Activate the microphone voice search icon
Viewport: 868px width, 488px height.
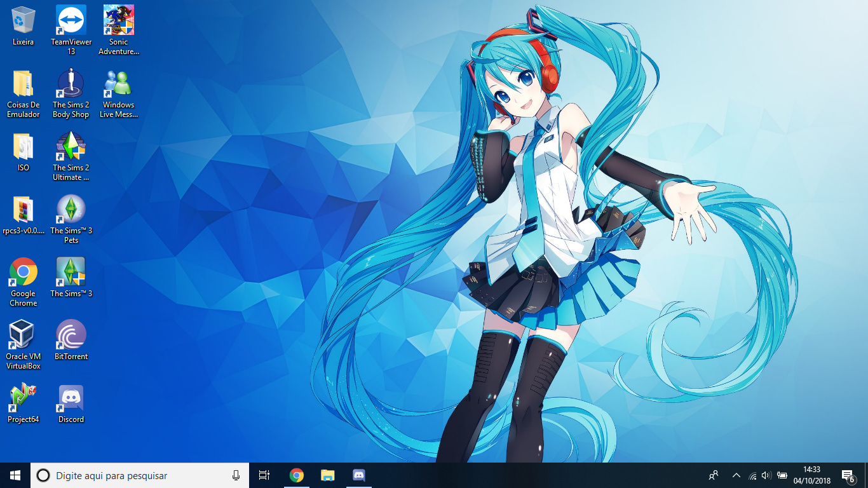pyautogui.click(x=236, y=475)
